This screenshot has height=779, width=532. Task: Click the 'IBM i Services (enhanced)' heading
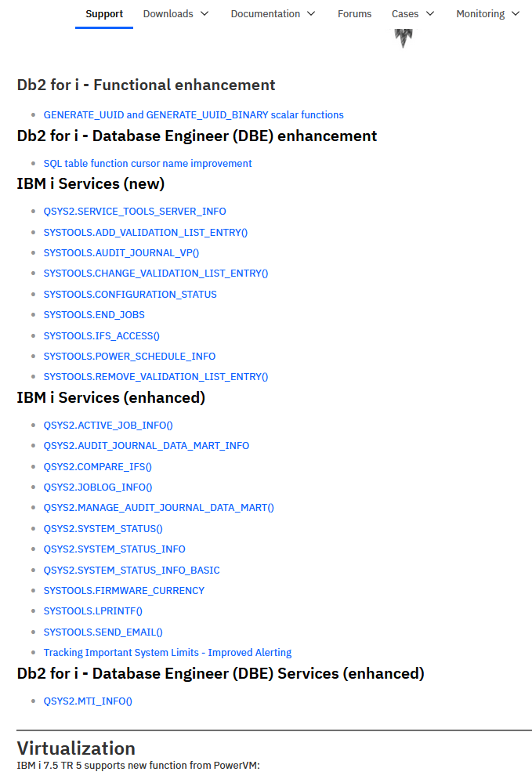(x=110, y=397)
